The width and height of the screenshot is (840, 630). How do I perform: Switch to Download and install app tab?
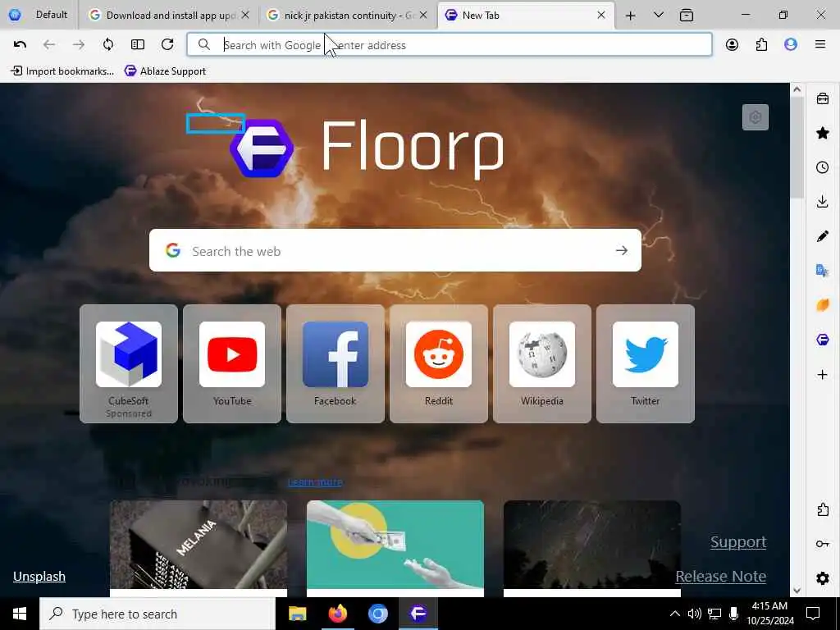pos(168,15)
